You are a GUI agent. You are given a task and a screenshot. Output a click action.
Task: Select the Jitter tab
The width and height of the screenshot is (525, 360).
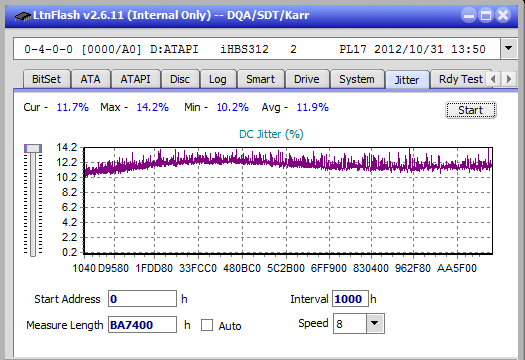coord(407,80)
